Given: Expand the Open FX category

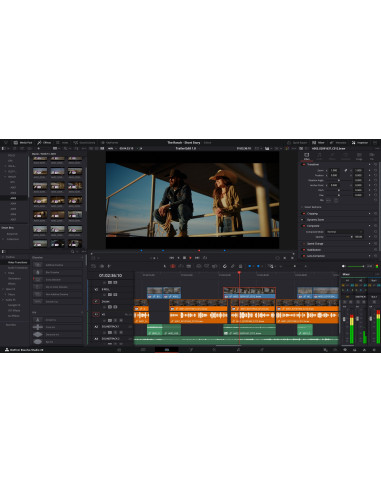Looking at the screenshot, I should click(3, 289).
